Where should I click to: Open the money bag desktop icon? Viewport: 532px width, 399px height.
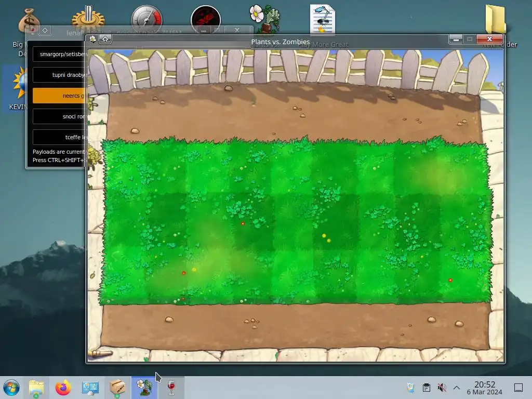click(29, 21)
